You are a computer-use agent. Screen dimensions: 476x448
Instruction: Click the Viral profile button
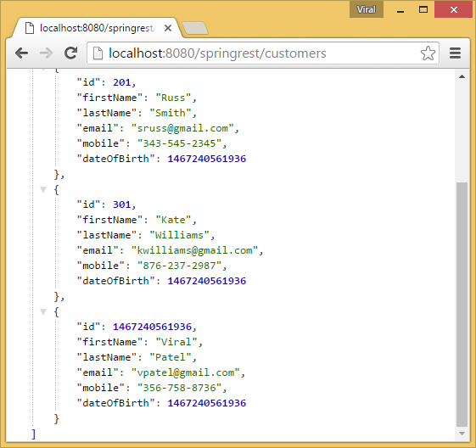click(x=367, y=9)
